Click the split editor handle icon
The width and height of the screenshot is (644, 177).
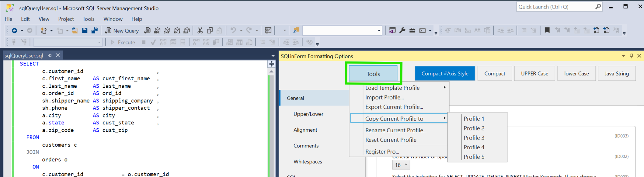(x=272, y=64)
